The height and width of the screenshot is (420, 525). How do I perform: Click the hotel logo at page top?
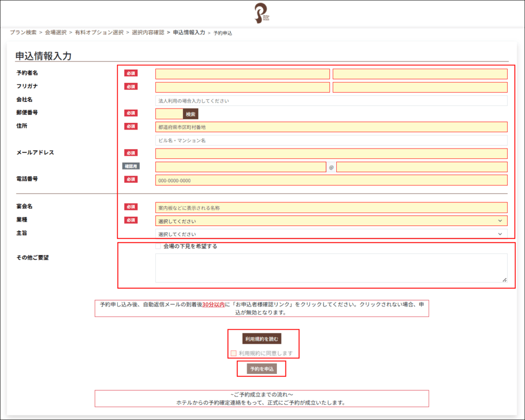click(x=262, y=13)
